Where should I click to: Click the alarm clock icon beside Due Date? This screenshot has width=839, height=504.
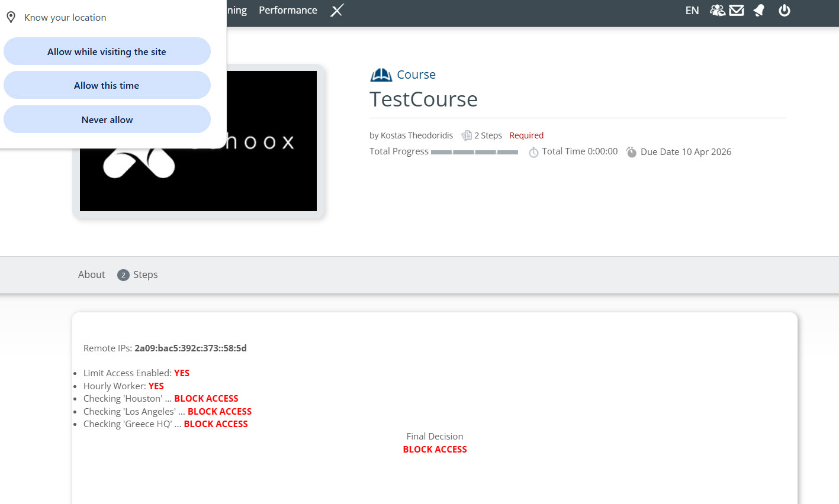(x=632, y=152)
